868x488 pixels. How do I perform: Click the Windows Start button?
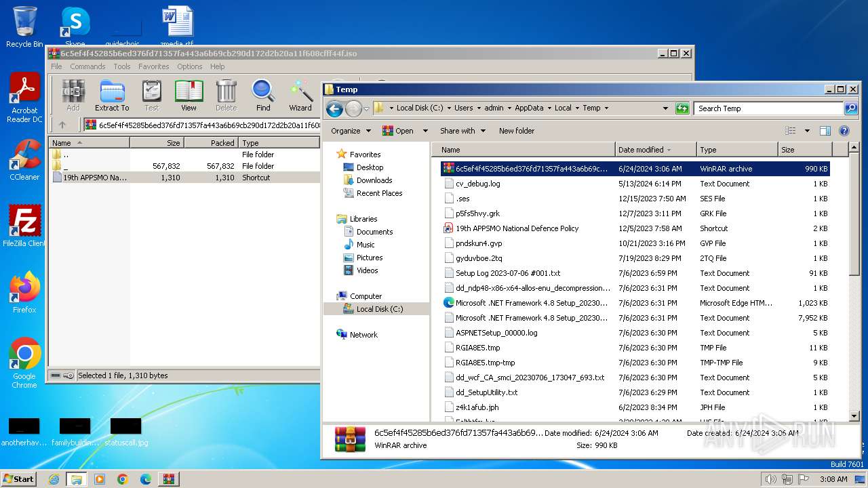click(x=18, y=479)
